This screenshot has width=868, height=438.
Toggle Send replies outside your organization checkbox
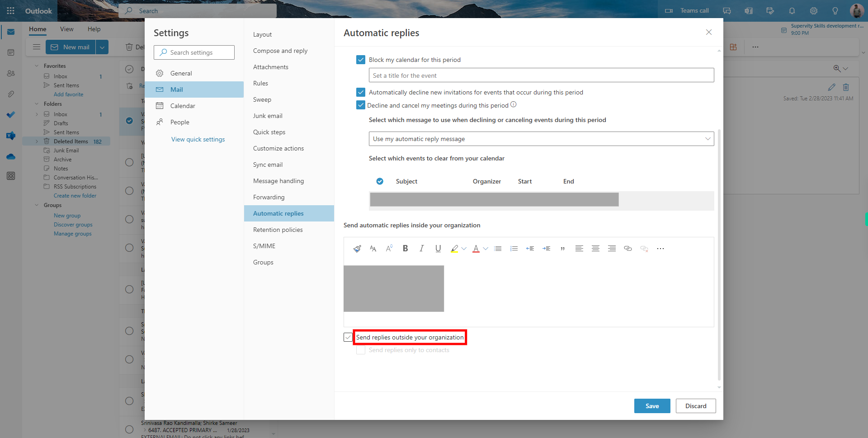(348, 337)
